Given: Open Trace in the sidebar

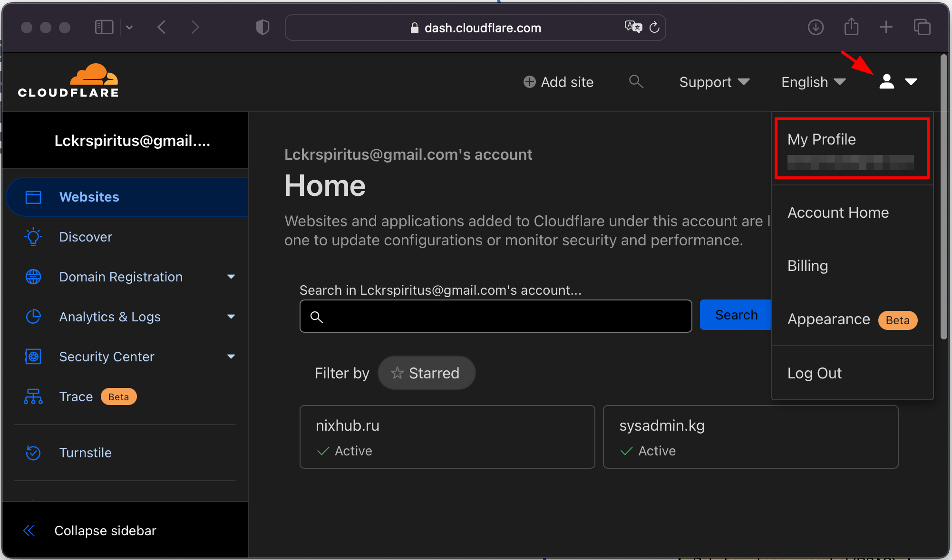Looking at the screenshot, I should (x=76, y=396).
